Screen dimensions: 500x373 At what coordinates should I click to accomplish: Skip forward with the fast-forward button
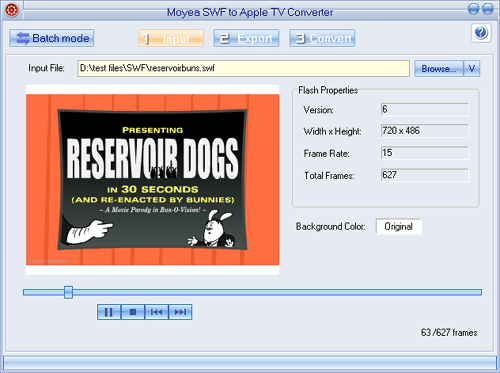click(x=180, y=312)
